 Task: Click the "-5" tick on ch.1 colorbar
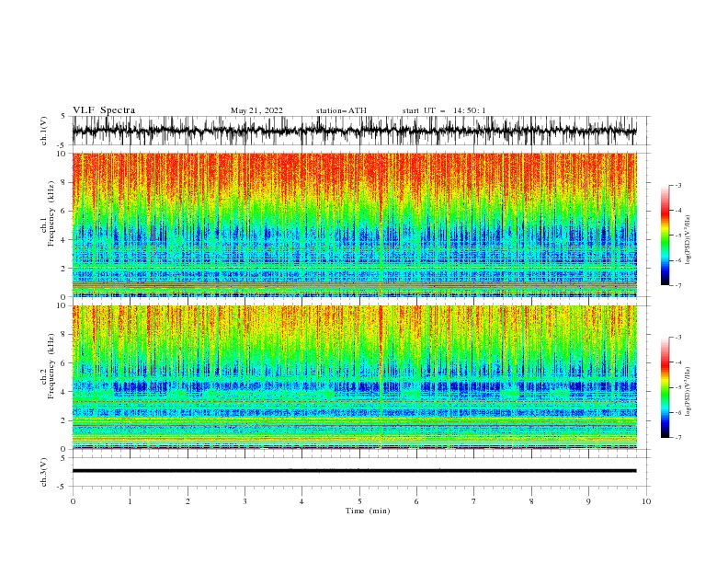pyautogui.click(x=677, y=236)
